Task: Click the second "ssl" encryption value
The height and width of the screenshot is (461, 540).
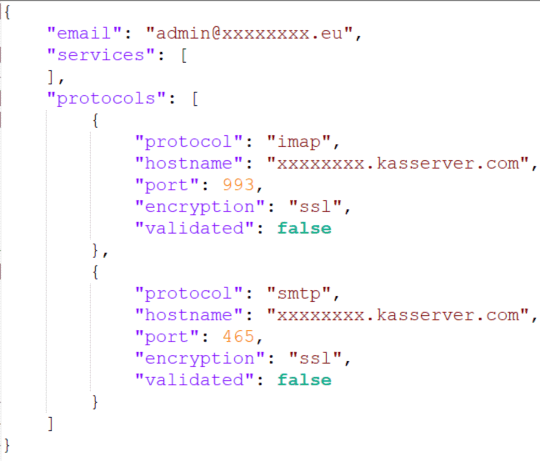Action: click(x=315, y=358)
